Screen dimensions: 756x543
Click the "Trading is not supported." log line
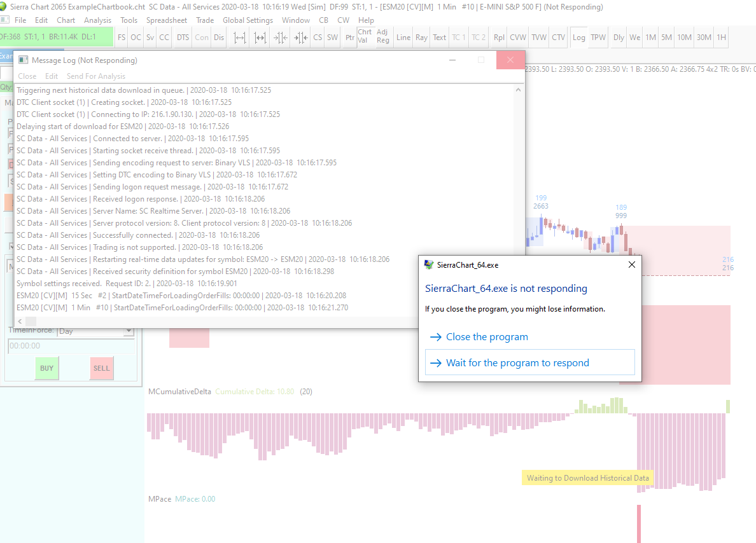tap(140, 247)
